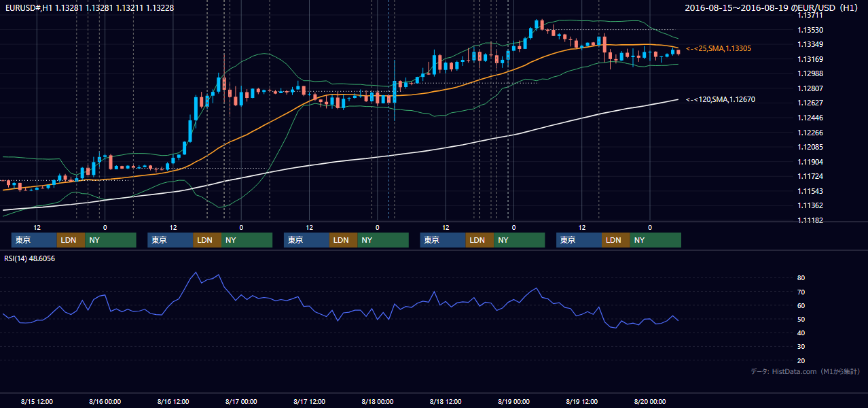
Task: Select the 東京 session block above 8/17 12:00
Action: click(306, 240)
